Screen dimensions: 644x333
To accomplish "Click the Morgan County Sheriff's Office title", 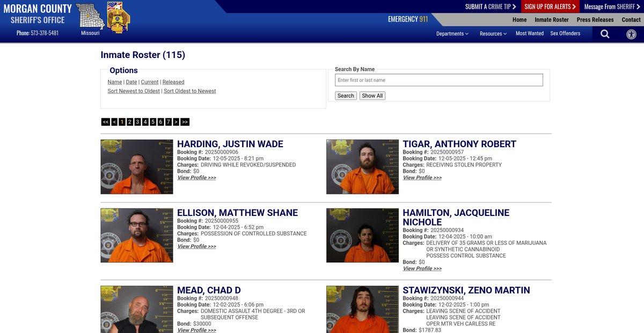I will (38, 14).
